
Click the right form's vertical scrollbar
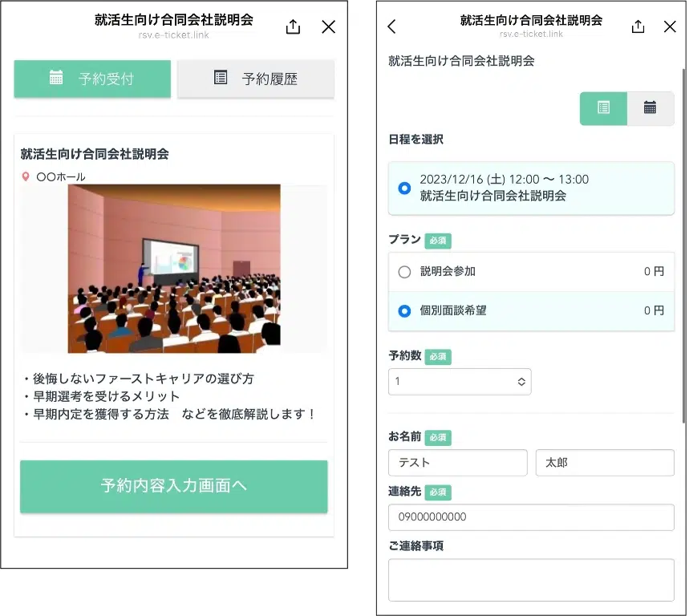point(683,246)
